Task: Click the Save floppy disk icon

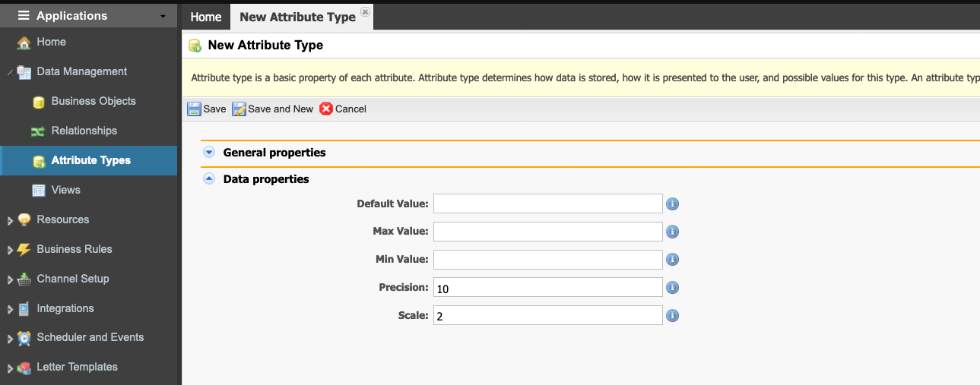Action: click(x=194, y=109)
